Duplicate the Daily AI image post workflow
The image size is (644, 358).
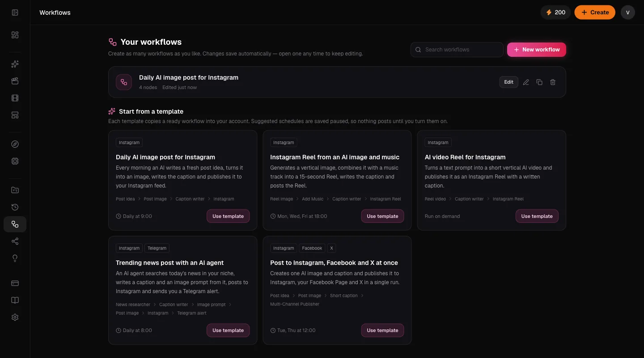point(539,82)
